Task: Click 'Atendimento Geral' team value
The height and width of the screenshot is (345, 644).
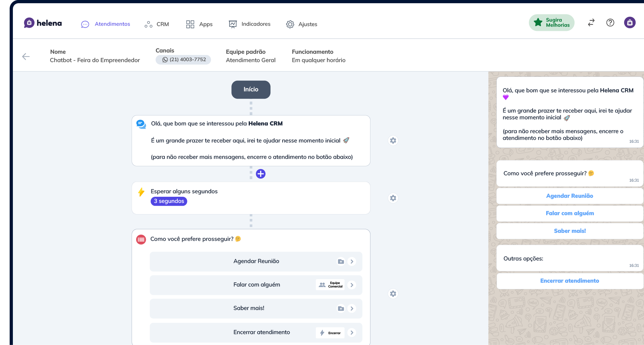Action: 251,60
